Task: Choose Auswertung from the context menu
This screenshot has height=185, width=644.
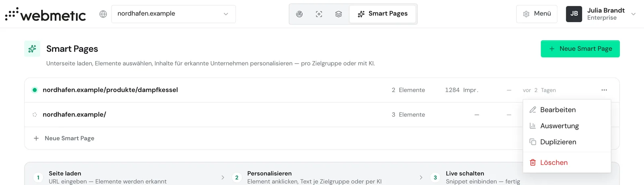Action: tap(567, 126)
